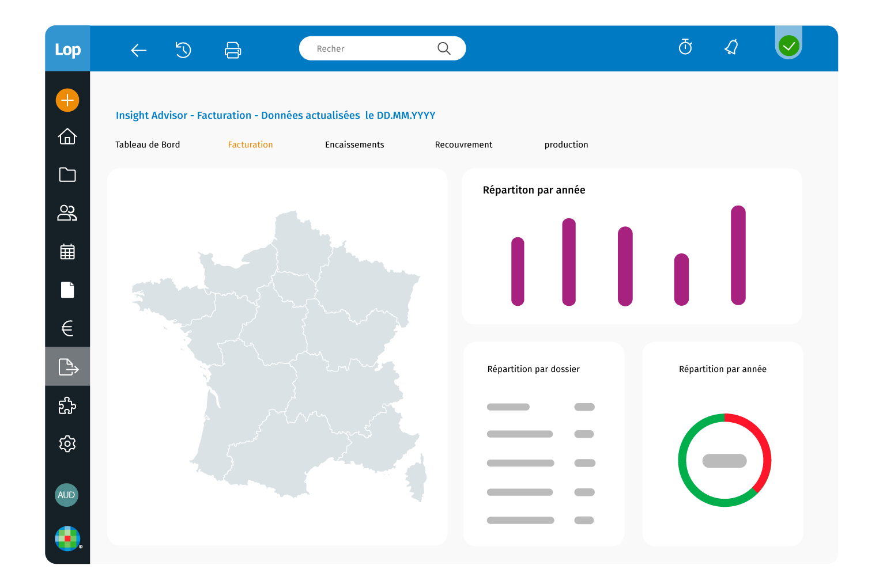This screenshot has height=588, width=883.
Task: Open the folder icon in sidebar
Action: tap(67, 174)
